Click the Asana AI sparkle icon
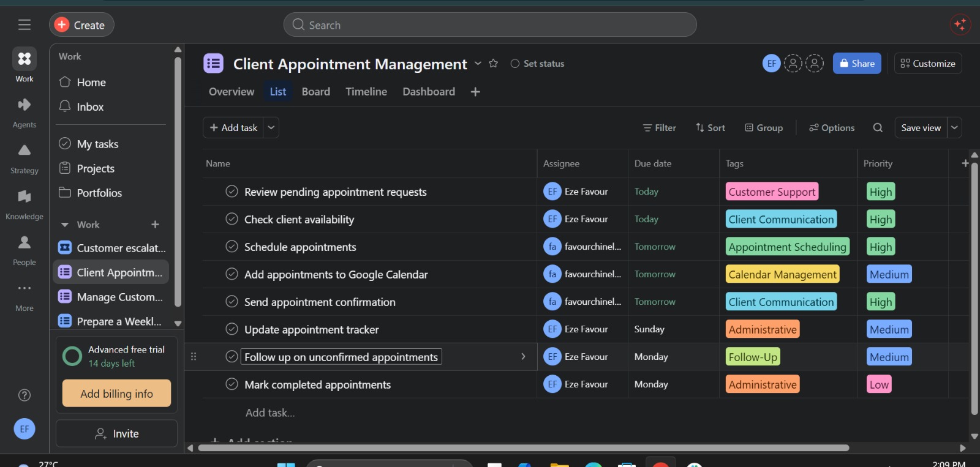The width and height of the screenshot is (980, 467). (x=960, y=24)
